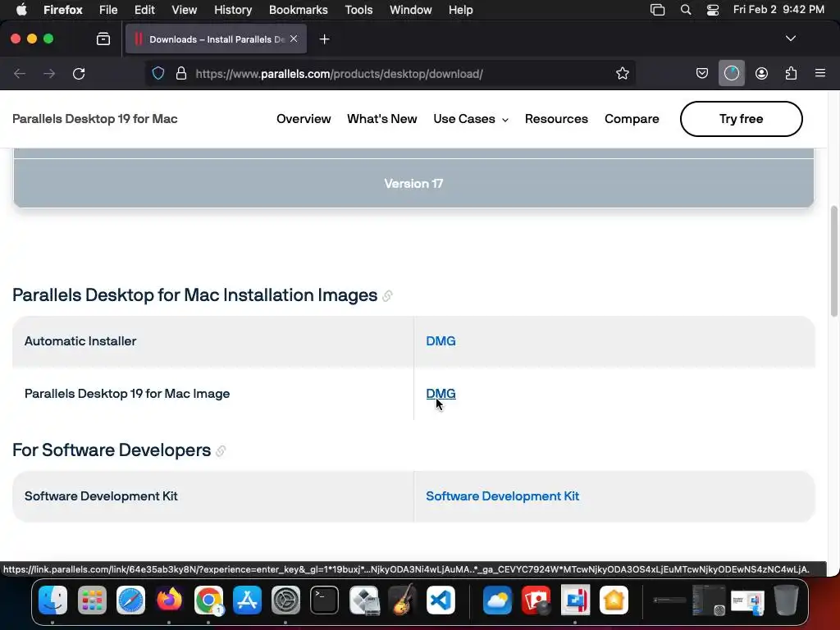Open Boot Camp Assistant in the dock
Viewport: 840px width, 630px height.
(x=364, y=600)
